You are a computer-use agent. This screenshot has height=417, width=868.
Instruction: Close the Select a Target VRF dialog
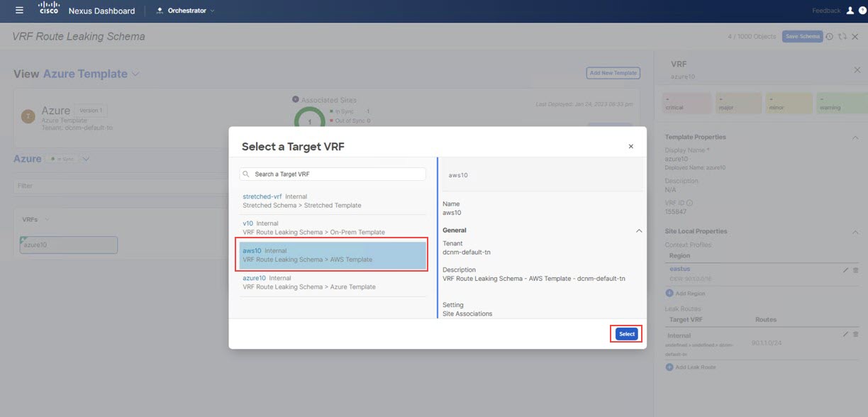pyautogui.click(x=631, y=146)
